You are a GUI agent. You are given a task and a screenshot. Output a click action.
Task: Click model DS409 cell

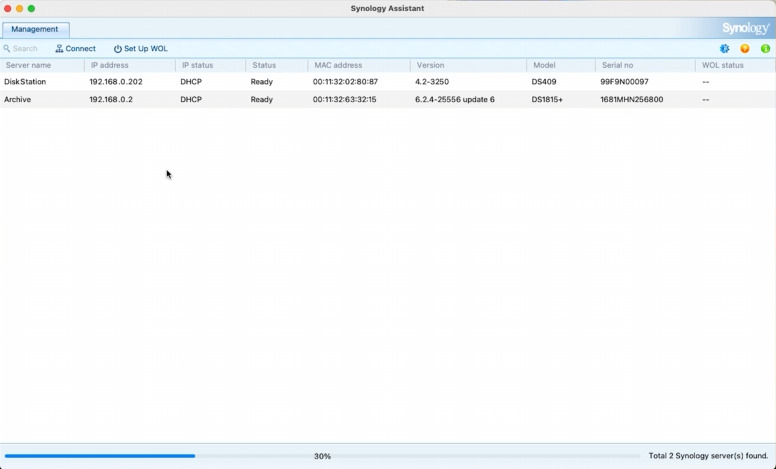click(x=544, y=82)
